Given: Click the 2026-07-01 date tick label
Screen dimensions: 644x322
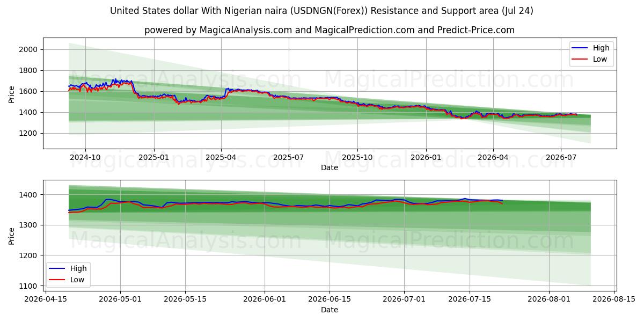Looking at the screenshot, I should click(404, 299).
